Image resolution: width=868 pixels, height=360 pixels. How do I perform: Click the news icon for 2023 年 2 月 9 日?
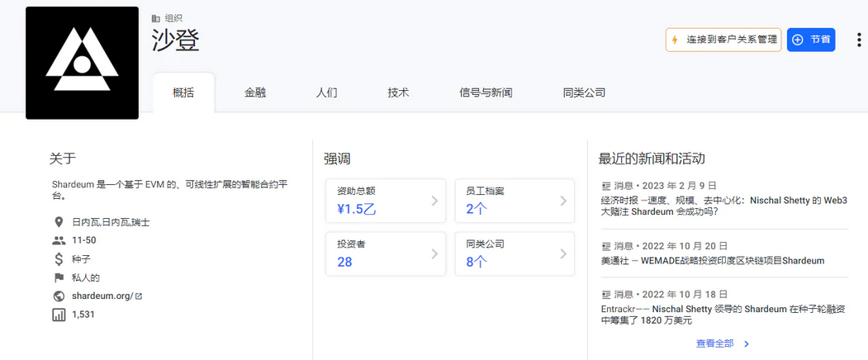(x=605, y=186)
